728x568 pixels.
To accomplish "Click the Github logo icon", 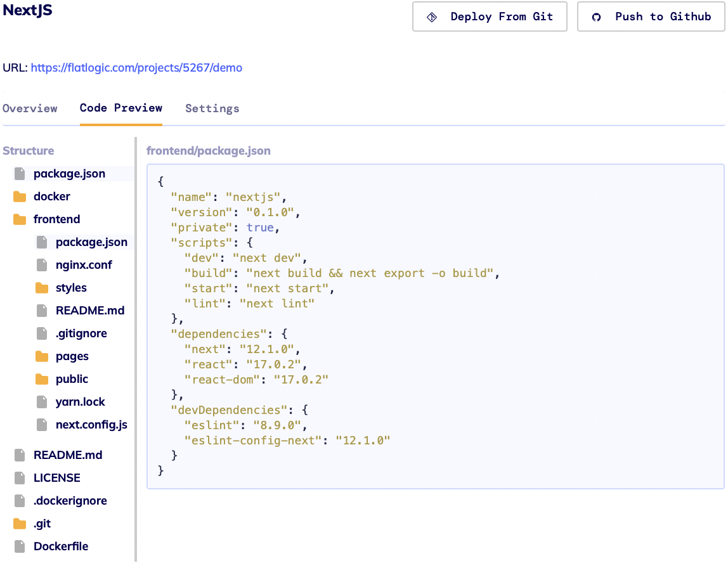I will click(x=596, y=17).
